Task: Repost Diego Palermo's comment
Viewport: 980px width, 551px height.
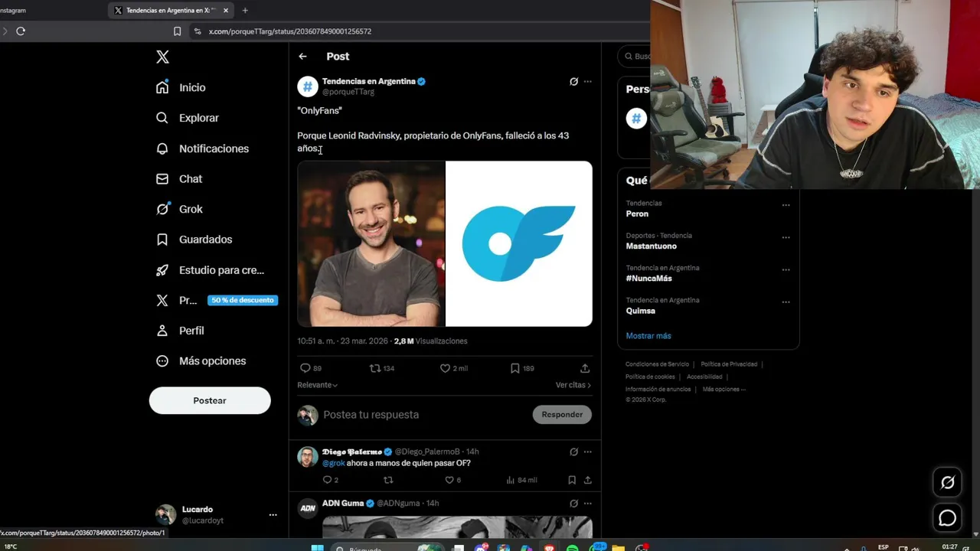Action: coord(388,480)
